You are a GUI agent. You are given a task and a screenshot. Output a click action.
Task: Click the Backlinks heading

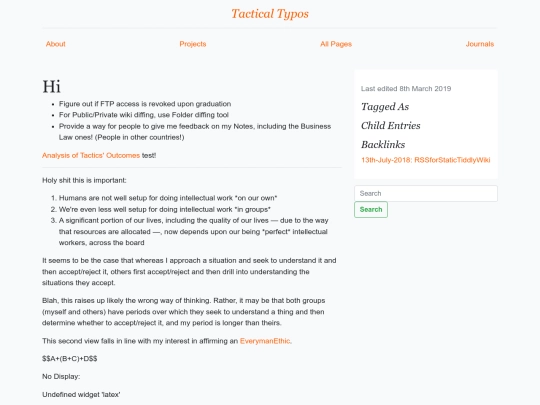pyautogui.click(x=383, y=145)
